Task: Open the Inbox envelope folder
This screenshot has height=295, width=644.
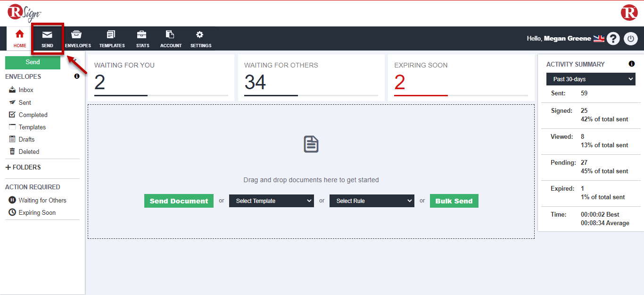Action: (26, 90)
